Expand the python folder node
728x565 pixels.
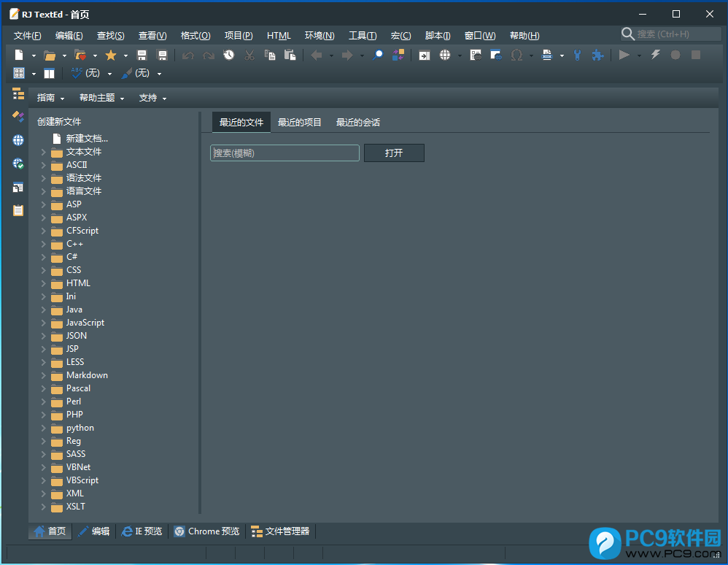pos(43,428)
